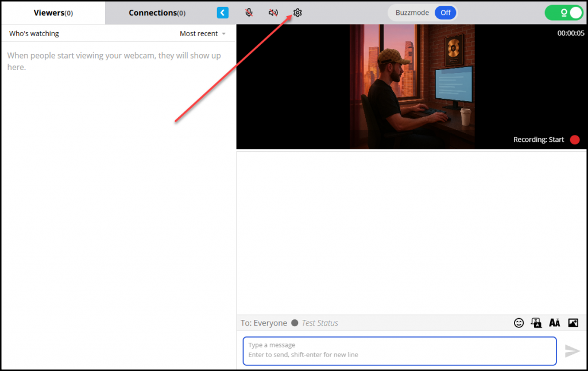Switch to the Connections tab

tap(157, 13)
